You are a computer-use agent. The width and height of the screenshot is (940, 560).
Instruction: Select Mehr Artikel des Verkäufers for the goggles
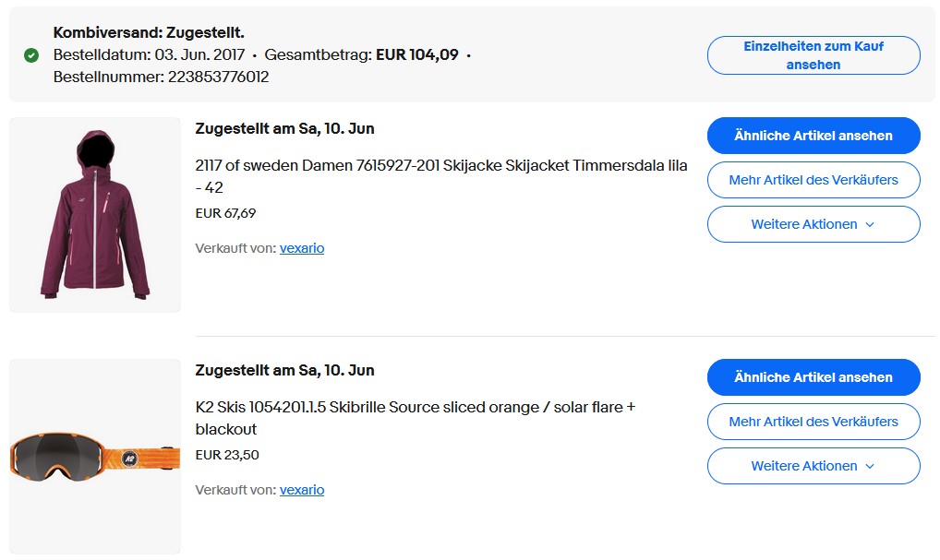point(813,422)
